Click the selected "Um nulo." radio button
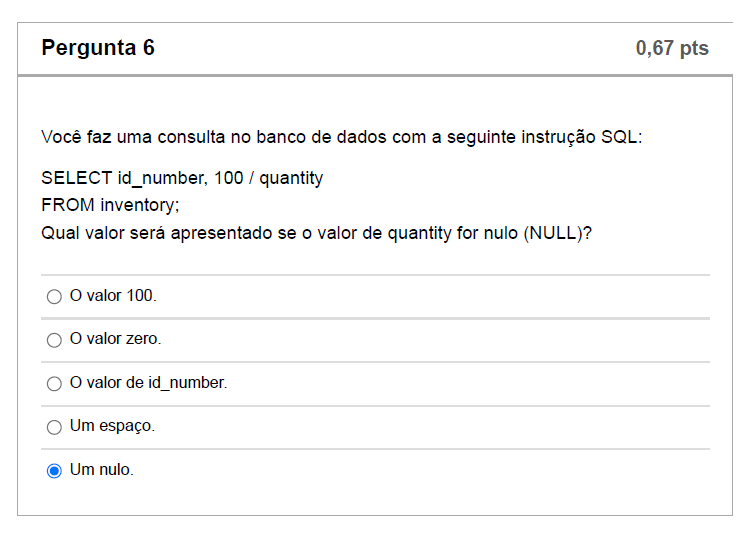 [x=54, y=470]
